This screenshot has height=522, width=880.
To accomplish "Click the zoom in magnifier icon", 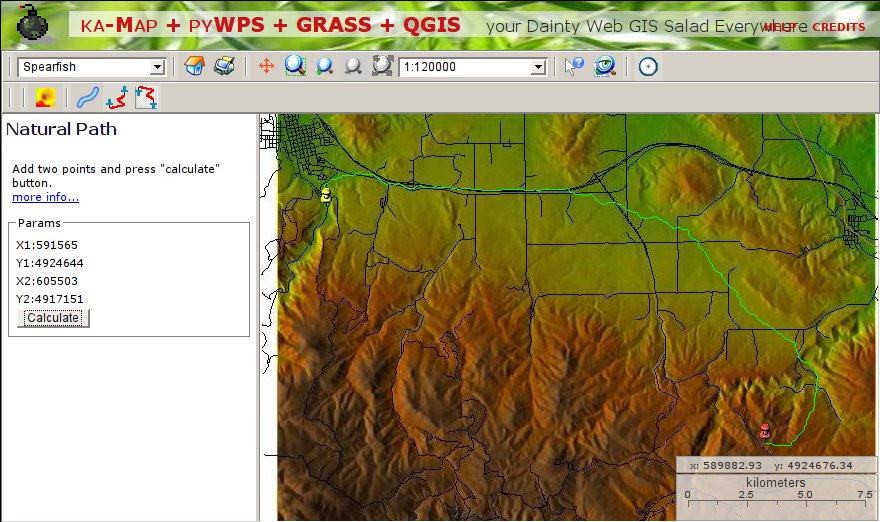I will [x=324, y=66].
